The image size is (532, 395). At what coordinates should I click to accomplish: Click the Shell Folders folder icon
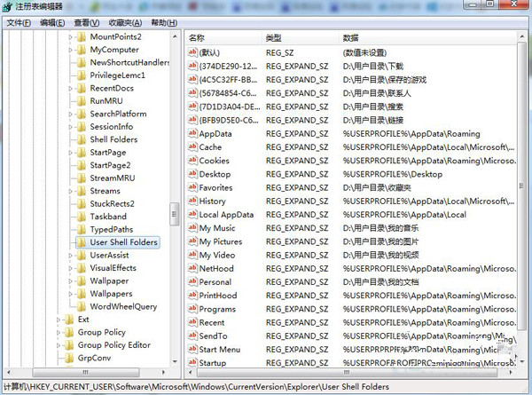point(82,139)
